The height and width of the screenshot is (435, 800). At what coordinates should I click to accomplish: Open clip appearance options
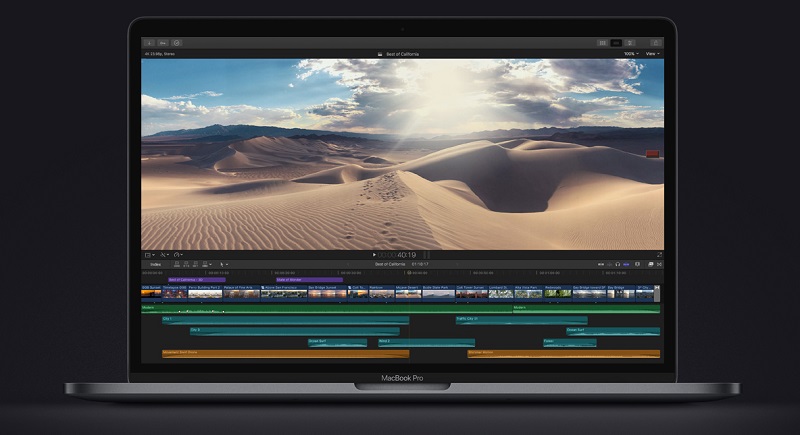tap(637, 264)
